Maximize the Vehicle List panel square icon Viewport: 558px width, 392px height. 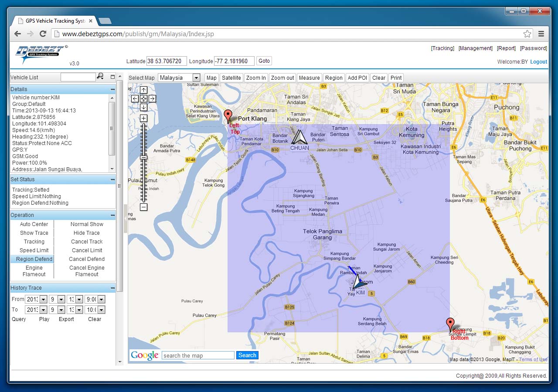[112, 77]
